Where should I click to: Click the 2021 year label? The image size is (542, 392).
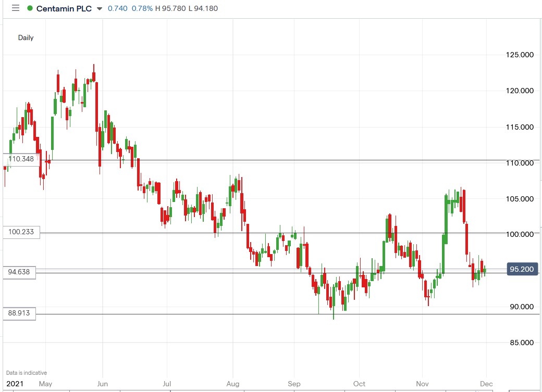pyautogui.click(x=15, y=384)
